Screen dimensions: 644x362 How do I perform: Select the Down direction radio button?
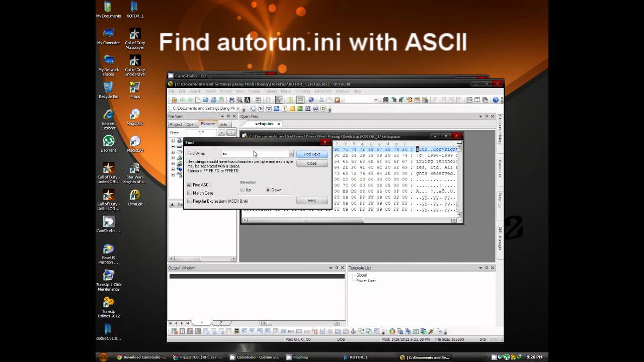tap(268, 190)
